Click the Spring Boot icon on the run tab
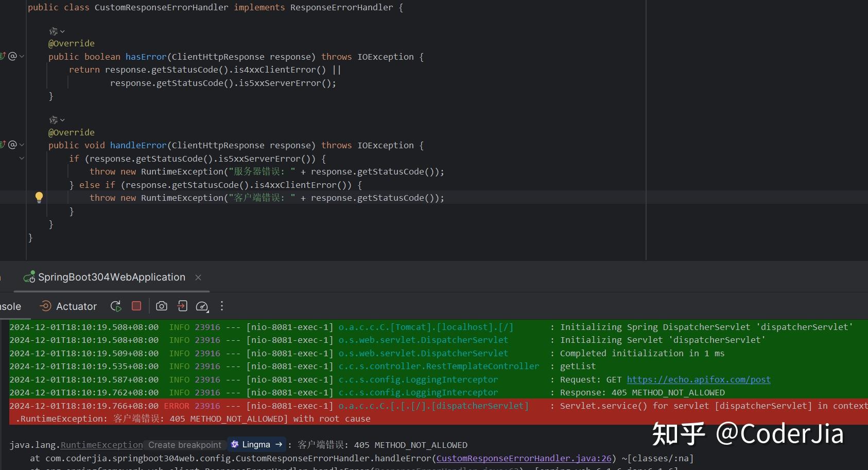The image size is (868, 470). (29, 277)
